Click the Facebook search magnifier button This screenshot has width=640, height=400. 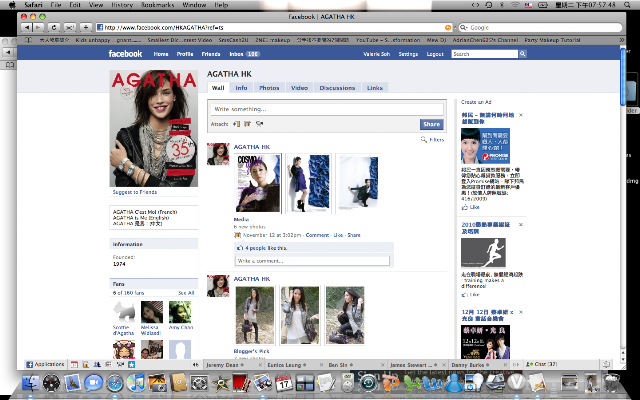point(522,54)
